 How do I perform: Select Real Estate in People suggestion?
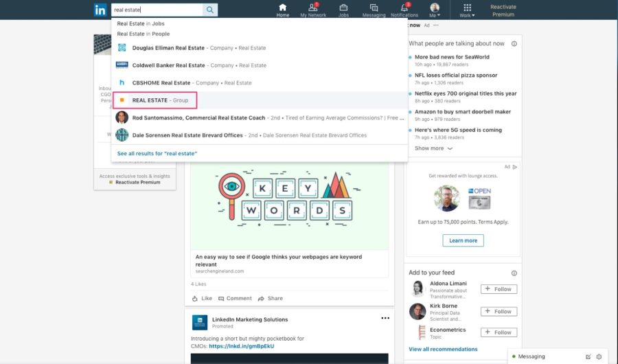144,34
